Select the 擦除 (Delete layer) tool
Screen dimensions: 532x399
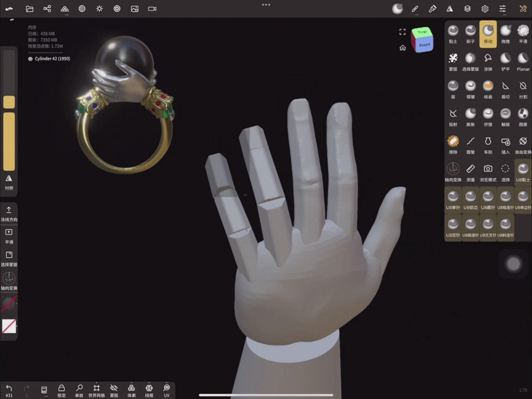pos(453,145)
